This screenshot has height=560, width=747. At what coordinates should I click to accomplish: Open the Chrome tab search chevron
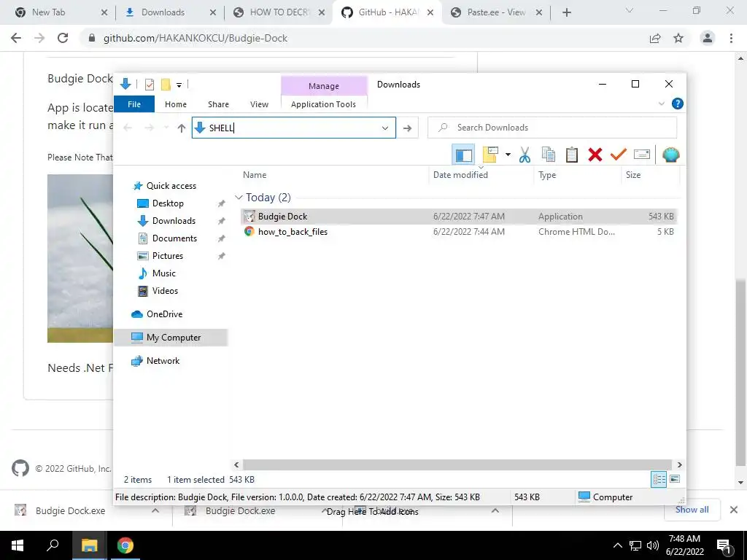tap(629, 10)
